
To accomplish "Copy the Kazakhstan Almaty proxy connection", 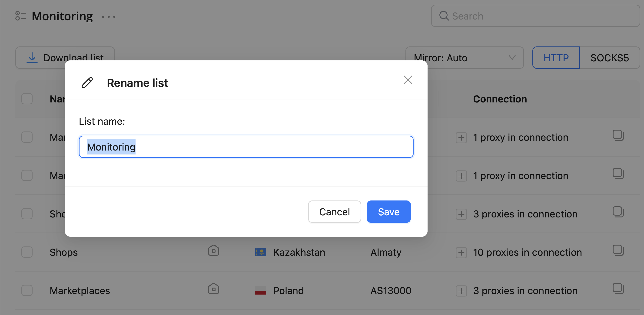I will pos(618,250).
